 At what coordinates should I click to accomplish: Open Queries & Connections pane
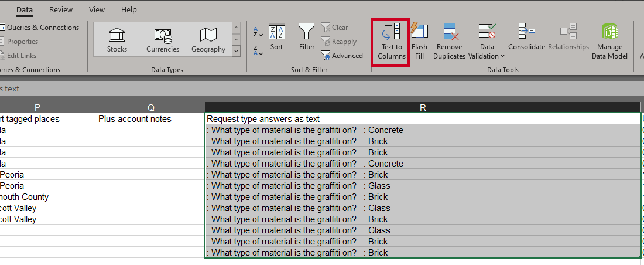pos(39,28)
